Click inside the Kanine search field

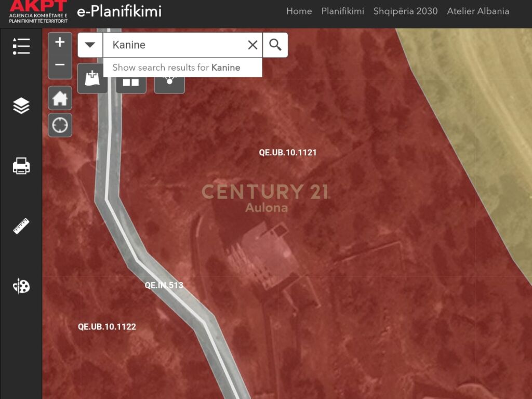pos(174,45)
